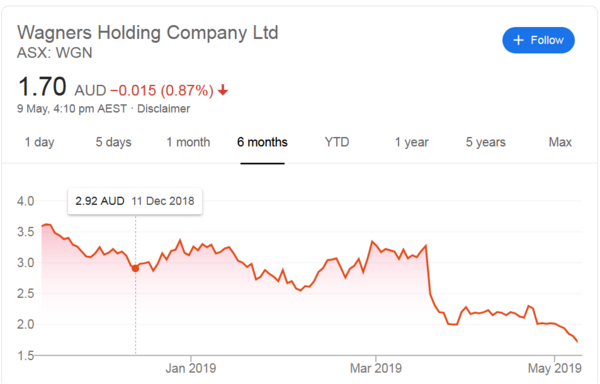Follow Wagners Holding Company stock
This screenshot has height=384, width=600.
coord(538,40)
